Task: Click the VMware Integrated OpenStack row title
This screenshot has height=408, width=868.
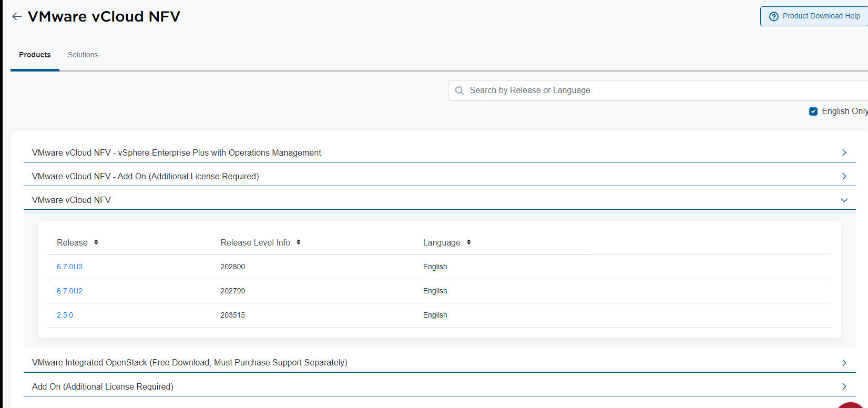Action: 189,363
